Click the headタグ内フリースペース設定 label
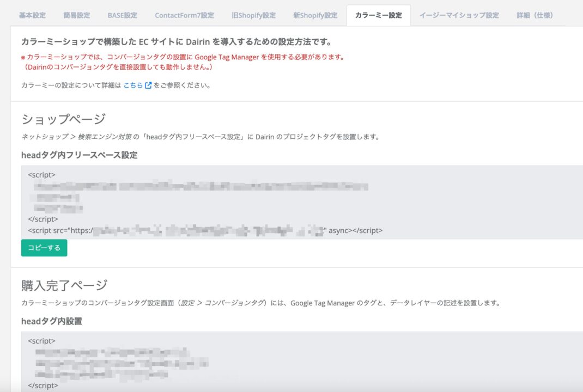The height and width of the screenshot is (392, 583). 79,155
